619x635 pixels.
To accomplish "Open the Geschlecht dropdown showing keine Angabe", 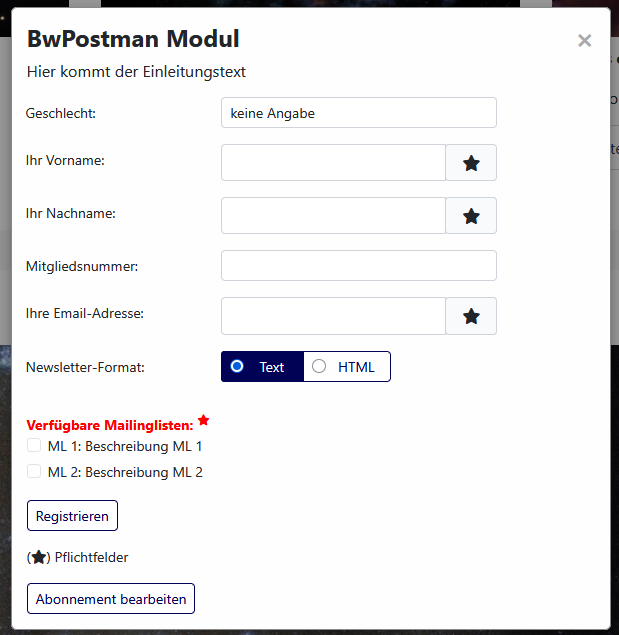I will pyautogui.click(x=359, y=113).
